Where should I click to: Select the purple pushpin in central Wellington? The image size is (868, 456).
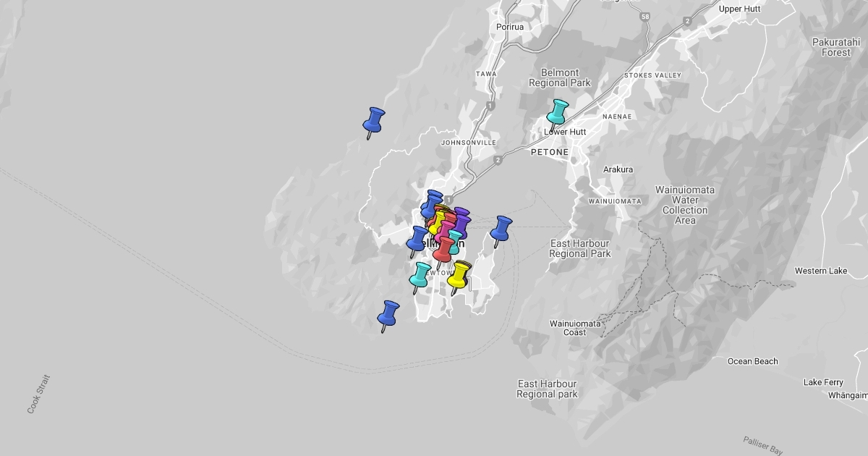[461, 223]
